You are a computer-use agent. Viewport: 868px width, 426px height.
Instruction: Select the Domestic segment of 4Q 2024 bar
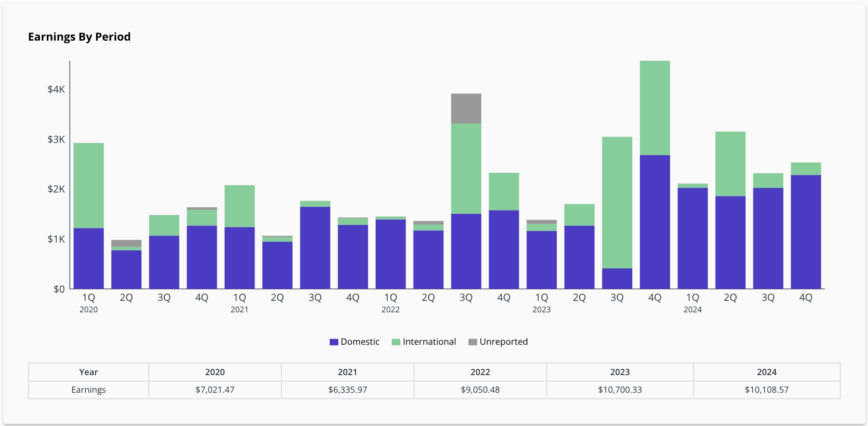click(806, 232)
